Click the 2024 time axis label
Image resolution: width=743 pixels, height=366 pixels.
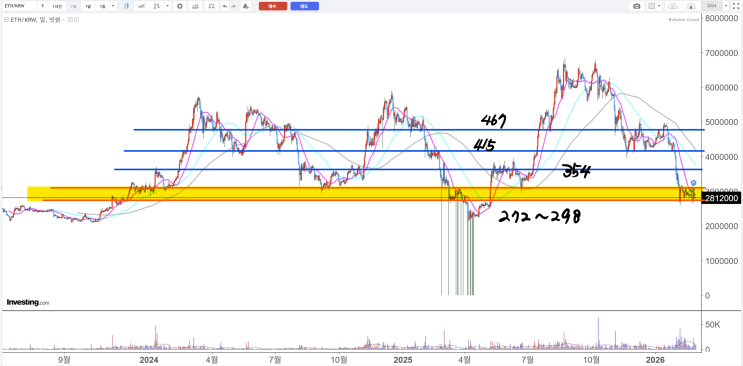149,359
